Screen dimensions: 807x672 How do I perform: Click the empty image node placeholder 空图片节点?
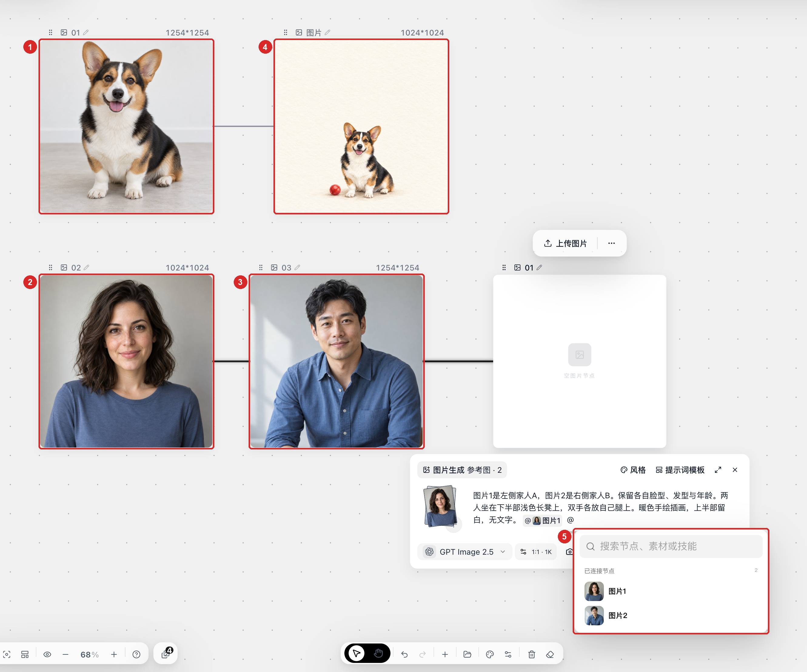click(x=580, y=361)
